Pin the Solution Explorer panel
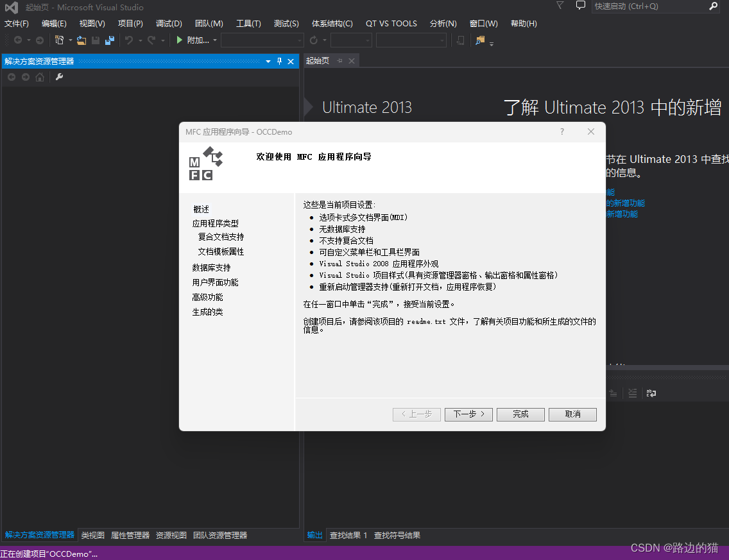Image resolution: width=729 pixels, height=560 pixels. (279, 62)
